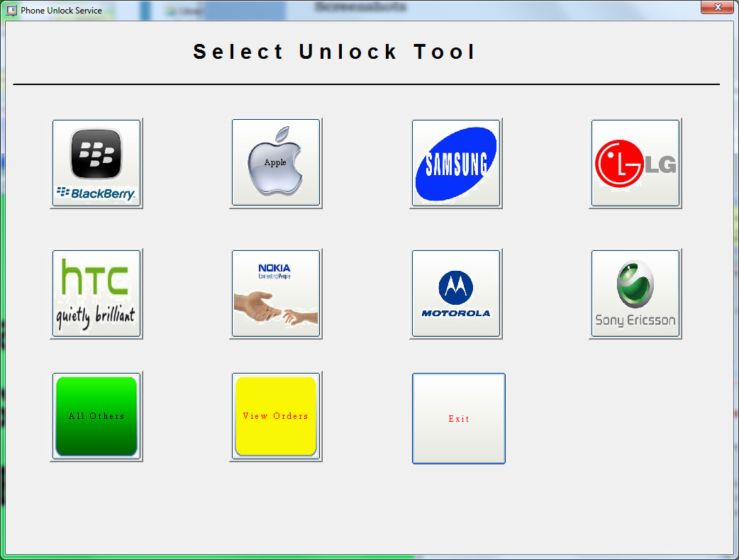Click the Phone Unlock Service title bar icon

tap(11, 10)
